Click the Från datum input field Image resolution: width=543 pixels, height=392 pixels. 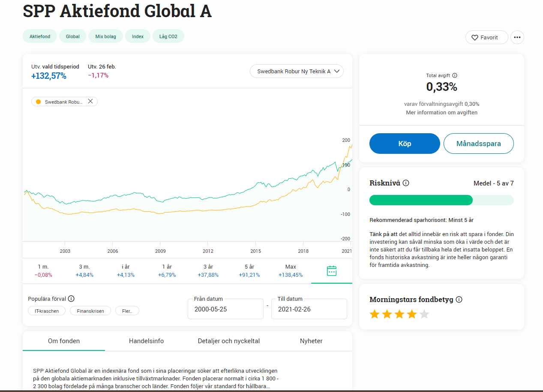pyautogui.click(x=225, y=309)
